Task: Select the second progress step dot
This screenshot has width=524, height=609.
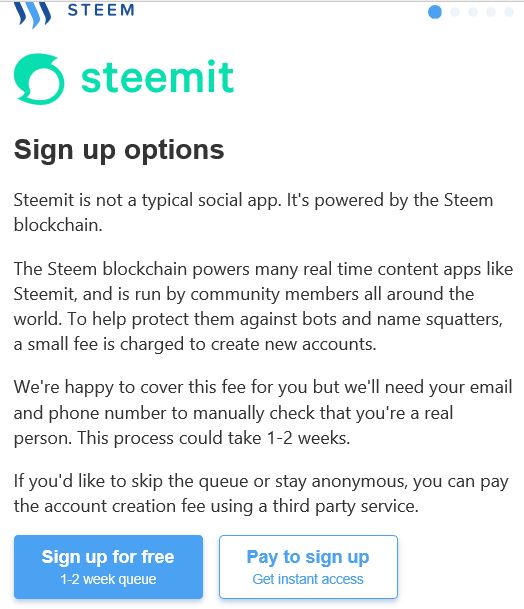Action: click(x=454, y=12)
